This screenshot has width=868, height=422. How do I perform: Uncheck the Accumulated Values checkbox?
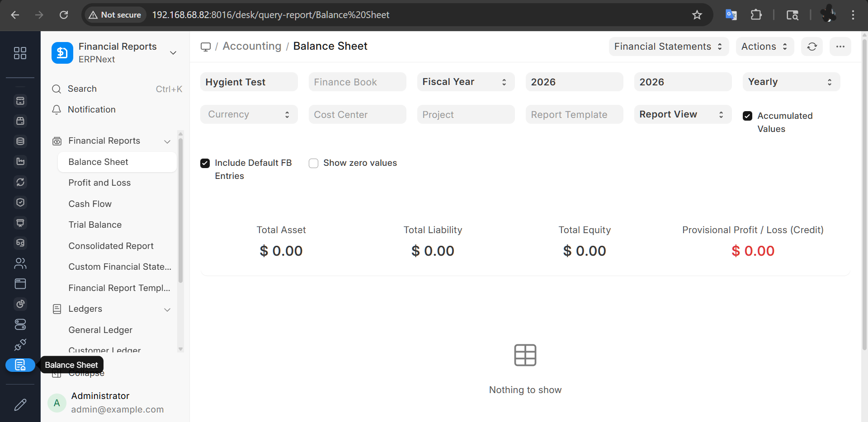click(748, 116)
